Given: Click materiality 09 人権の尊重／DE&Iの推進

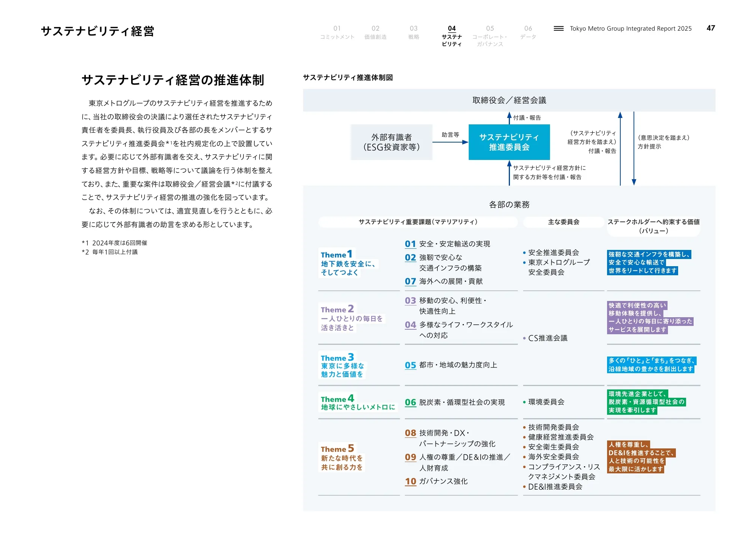Looking at the screenshot, I should click(458, 463).
